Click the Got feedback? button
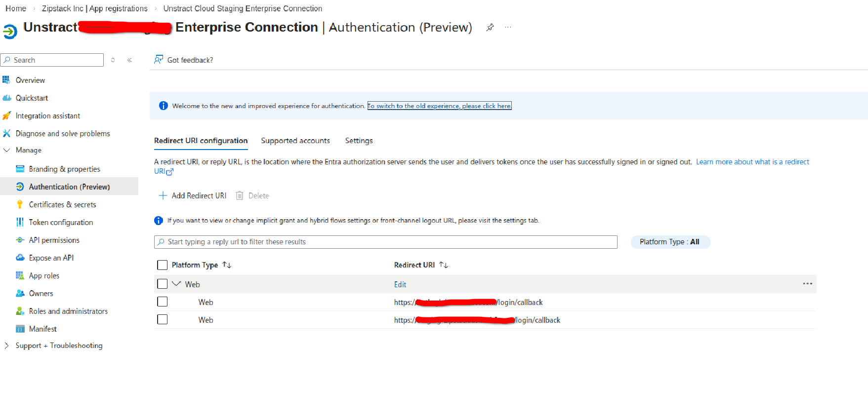The image size is (868, 420). [184, 60]
